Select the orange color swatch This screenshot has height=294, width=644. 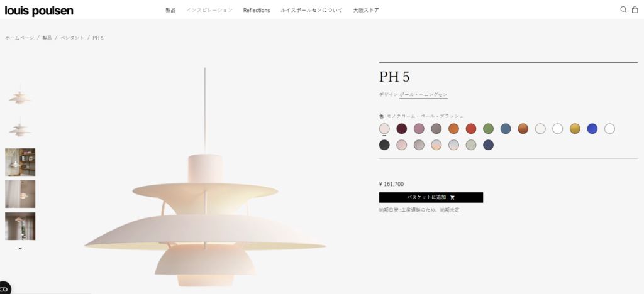(453, 129)
